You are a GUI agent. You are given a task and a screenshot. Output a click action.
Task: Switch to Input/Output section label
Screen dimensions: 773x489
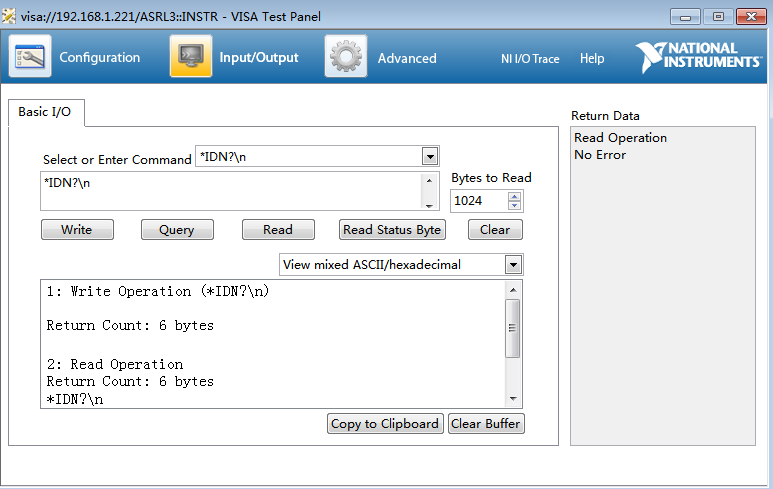[259, 57]
